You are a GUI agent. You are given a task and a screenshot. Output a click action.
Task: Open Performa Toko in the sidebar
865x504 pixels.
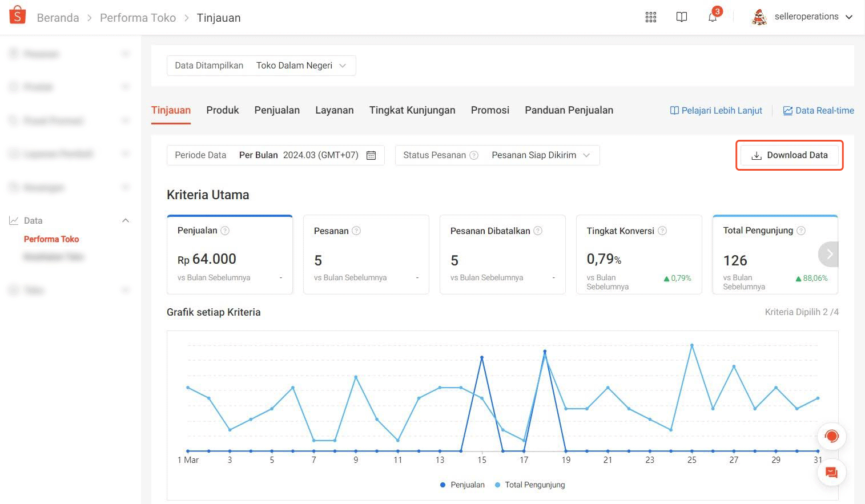pyautogui.click(x=51, y=239)
